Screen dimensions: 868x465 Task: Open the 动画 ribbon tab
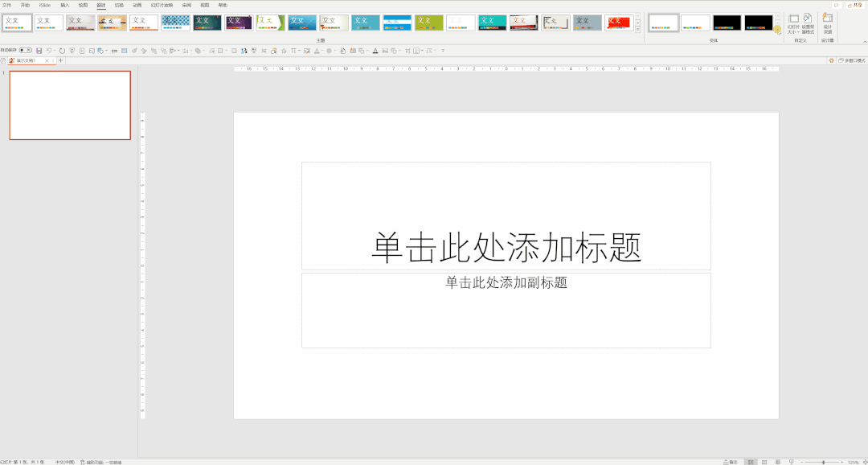(x=137, y=5)
